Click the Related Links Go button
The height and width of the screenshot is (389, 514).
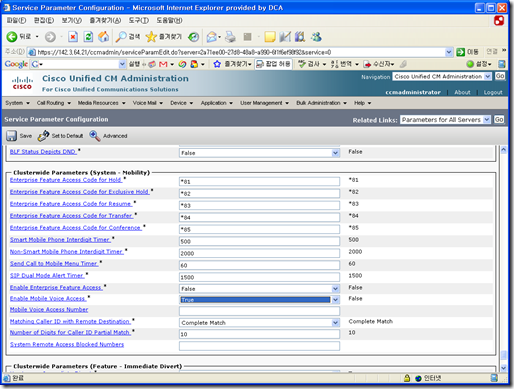[499, 119]
